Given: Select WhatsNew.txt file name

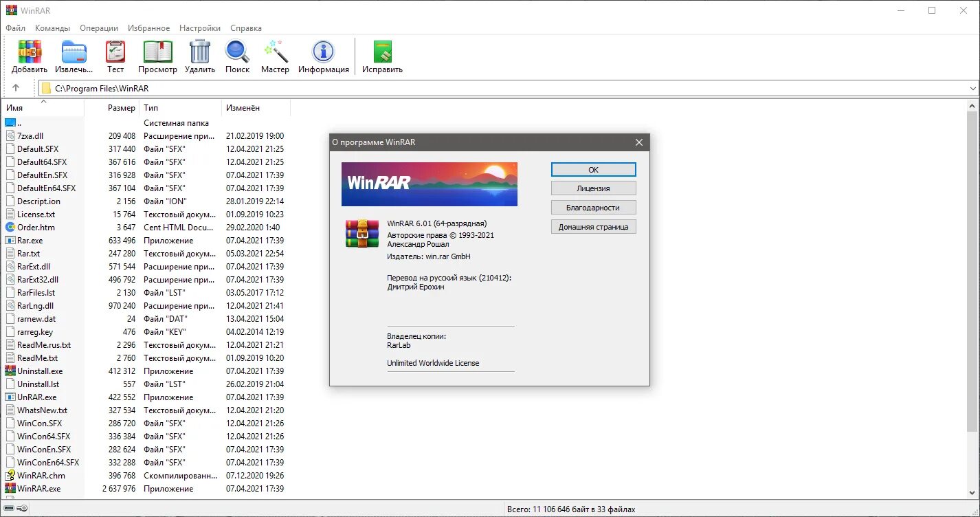Looking at the screenshot, I should (43, 410).
